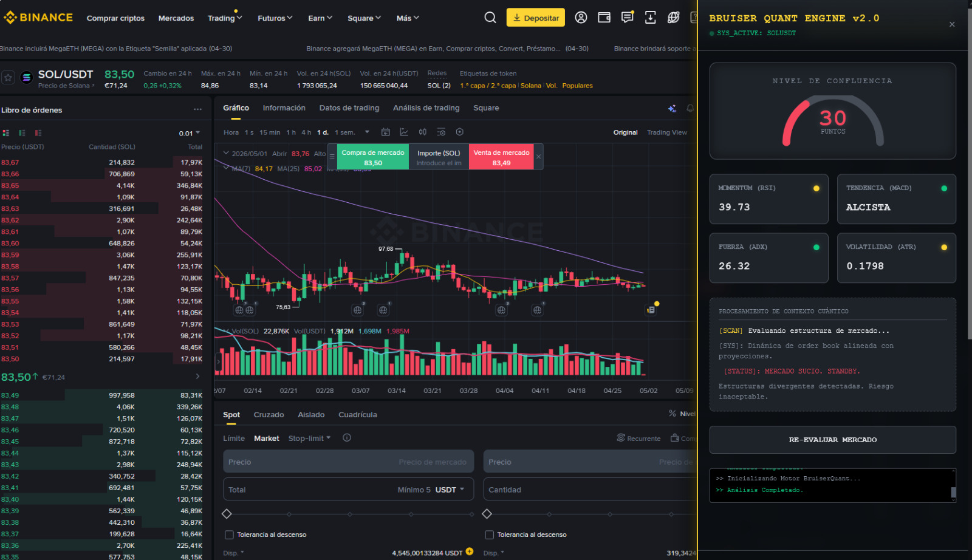Viewport: 972px width, 560px height.
Task: Open the USDT total currency dropdown
Action: (450, 490)
